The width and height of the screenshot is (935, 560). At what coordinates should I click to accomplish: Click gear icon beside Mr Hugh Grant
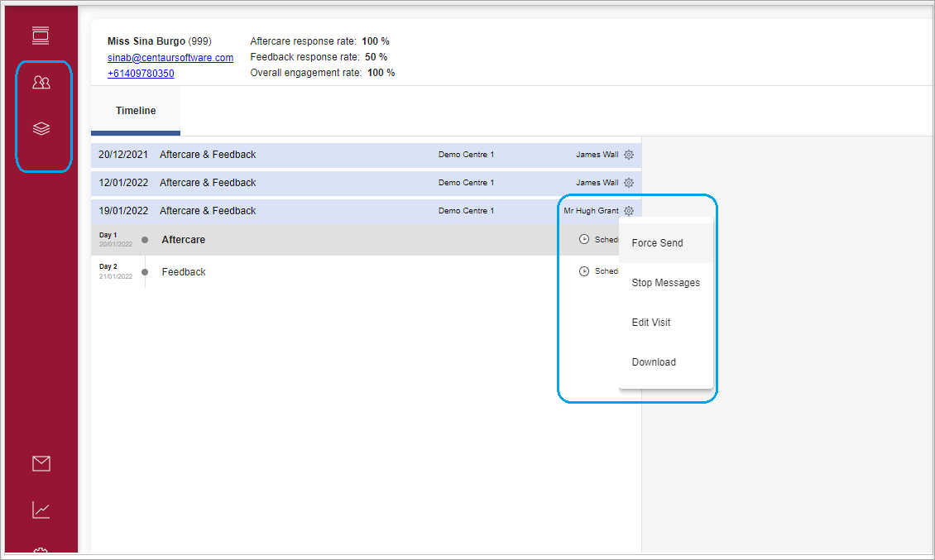point(629,211)
